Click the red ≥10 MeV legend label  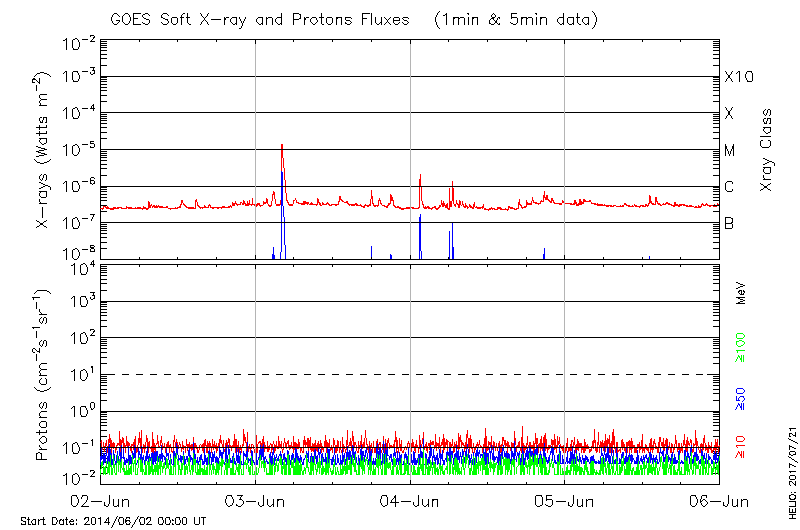click(x=741, y=447)
